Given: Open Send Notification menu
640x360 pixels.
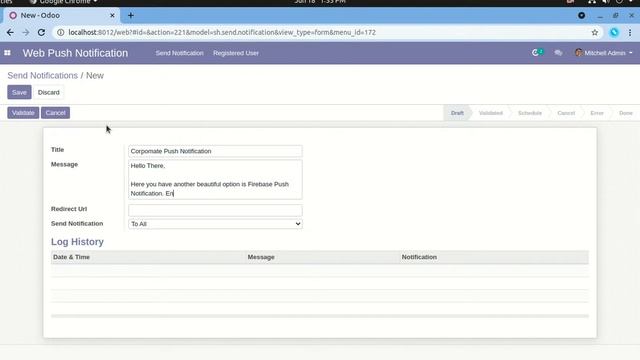Looking at the screenshot, I should click(179, 53).
